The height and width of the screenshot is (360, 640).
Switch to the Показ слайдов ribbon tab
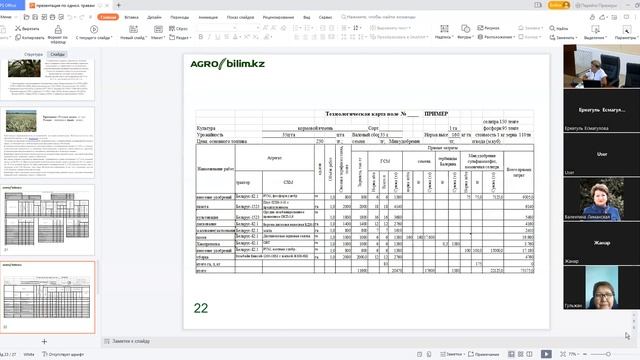pyautogui.click(x=240, y=17)
